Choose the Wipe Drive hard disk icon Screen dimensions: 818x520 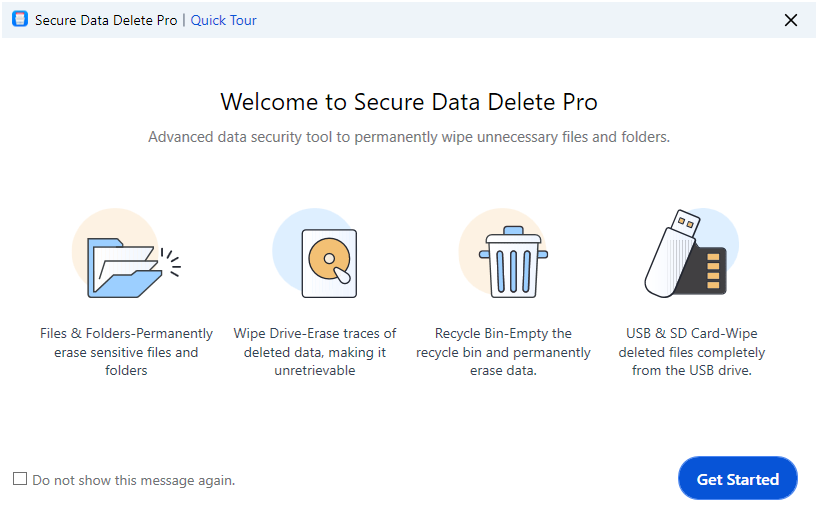(x=329, y=263)
